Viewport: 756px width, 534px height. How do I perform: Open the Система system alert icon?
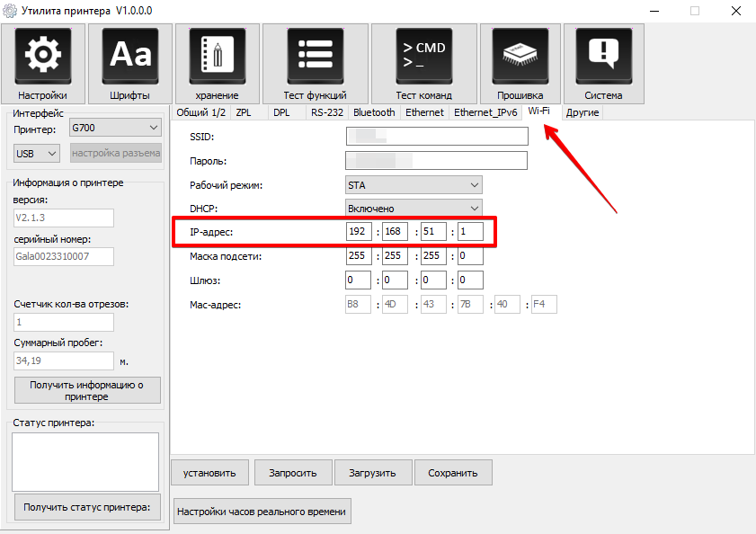pos(602,56)
